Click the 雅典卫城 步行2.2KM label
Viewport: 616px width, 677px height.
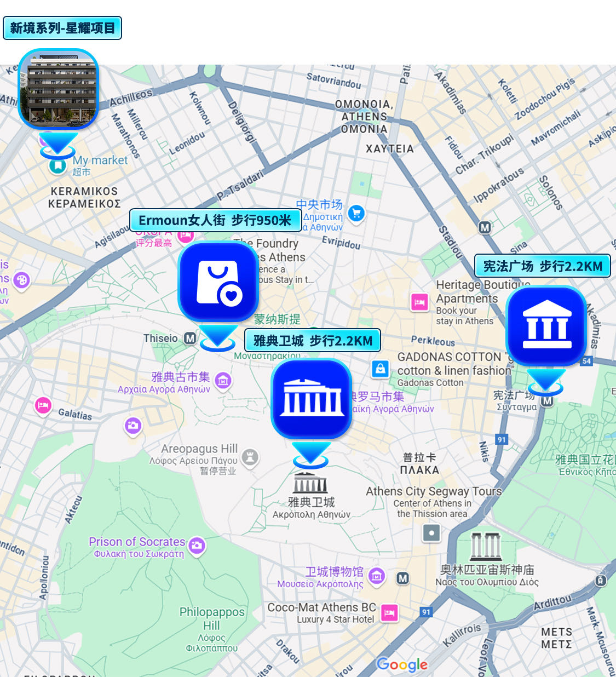pyautogui.click(x=313, y=341)
